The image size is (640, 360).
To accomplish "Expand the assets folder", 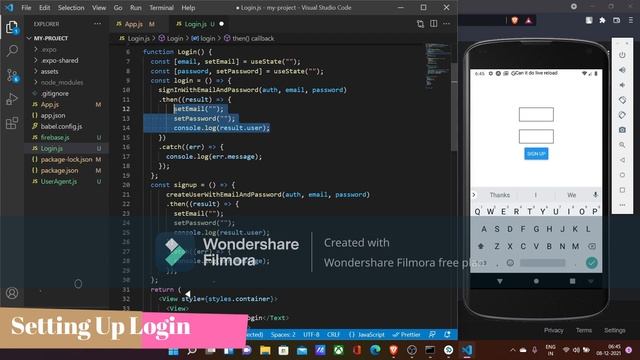I will click(49, 71).
